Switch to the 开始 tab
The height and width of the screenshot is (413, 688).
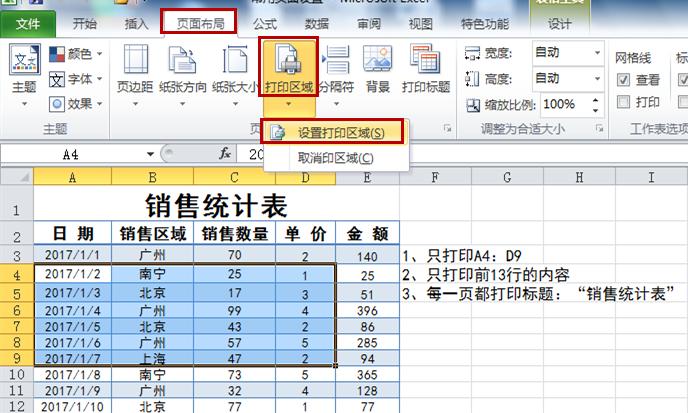85,24
